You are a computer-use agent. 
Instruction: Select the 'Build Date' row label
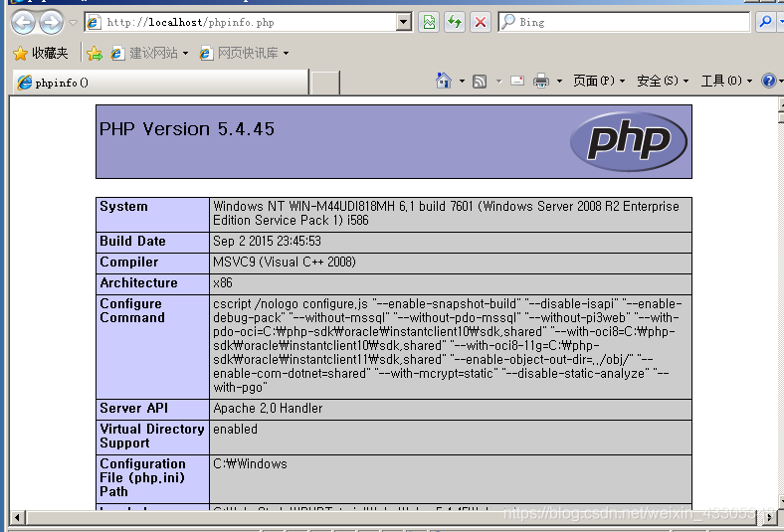pyautogui.click(x=132, y=242)
